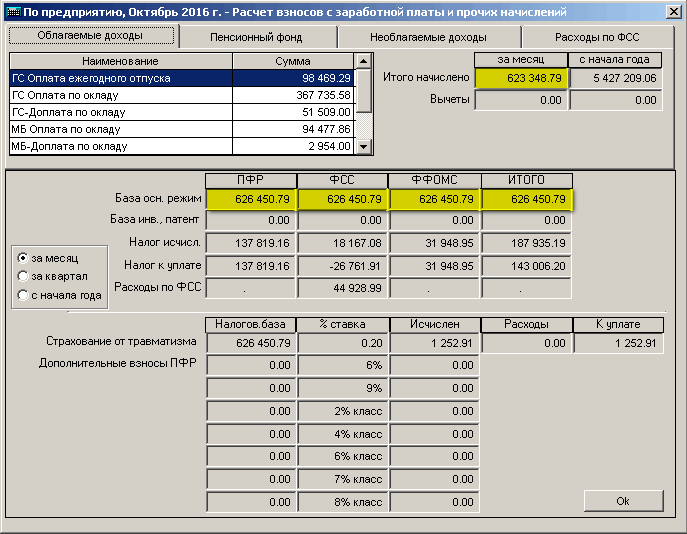Click the injury insurance '% ставка' field
This screenshot has width=687, height=534.
tap(342, 344)
